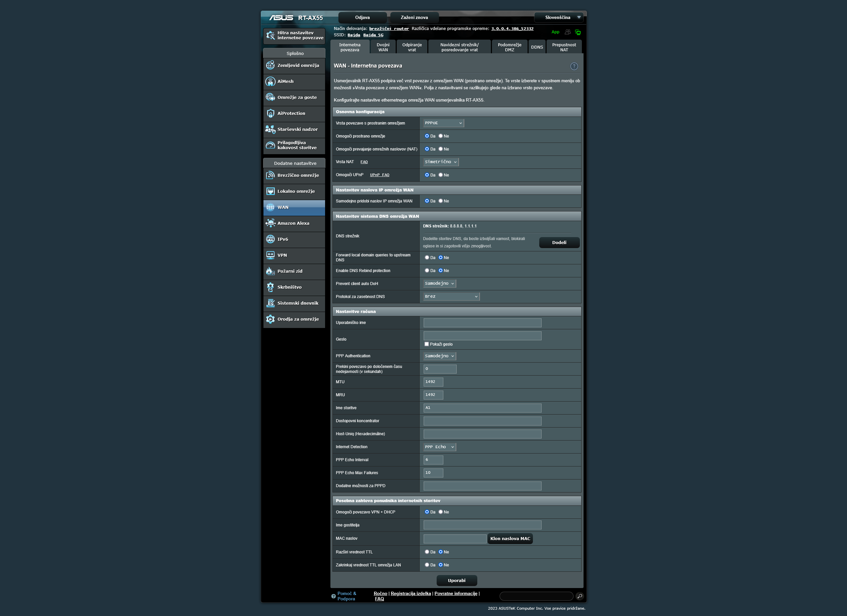Open the help question mark icon
Screen dimensions: 847x616
click(574, 66)
